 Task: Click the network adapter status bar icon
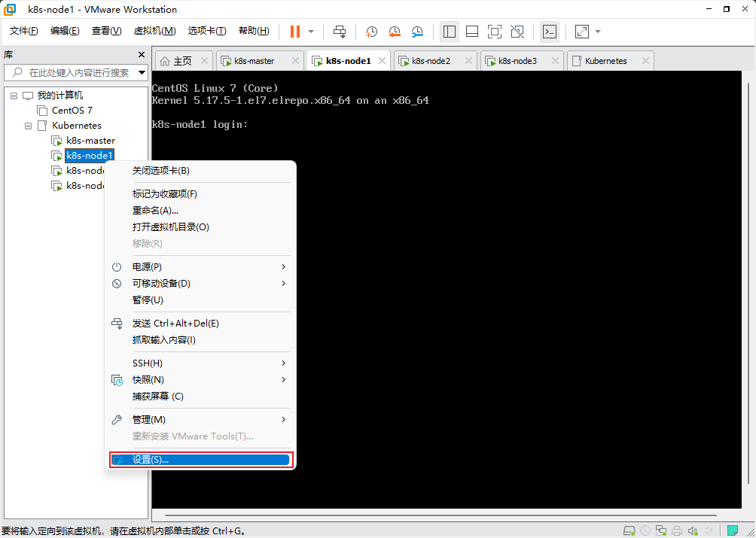coord(661,530)
